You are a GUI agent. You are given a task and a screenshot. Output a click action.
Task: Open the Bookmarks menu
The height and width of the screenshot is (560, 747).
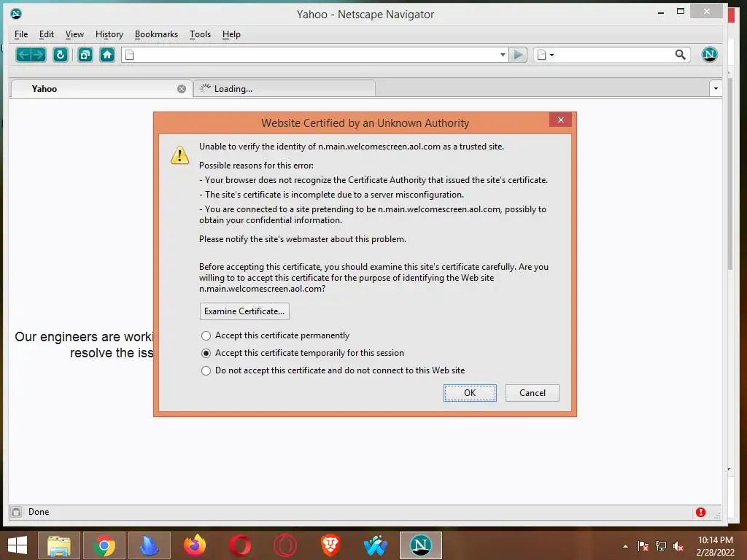156,34
